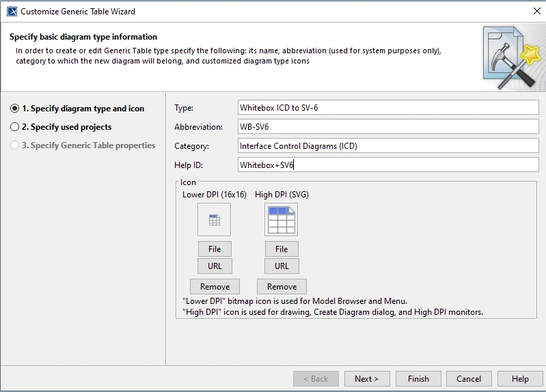
Task: Choose File for the Lower DPI icon
Action: (215, 249)
